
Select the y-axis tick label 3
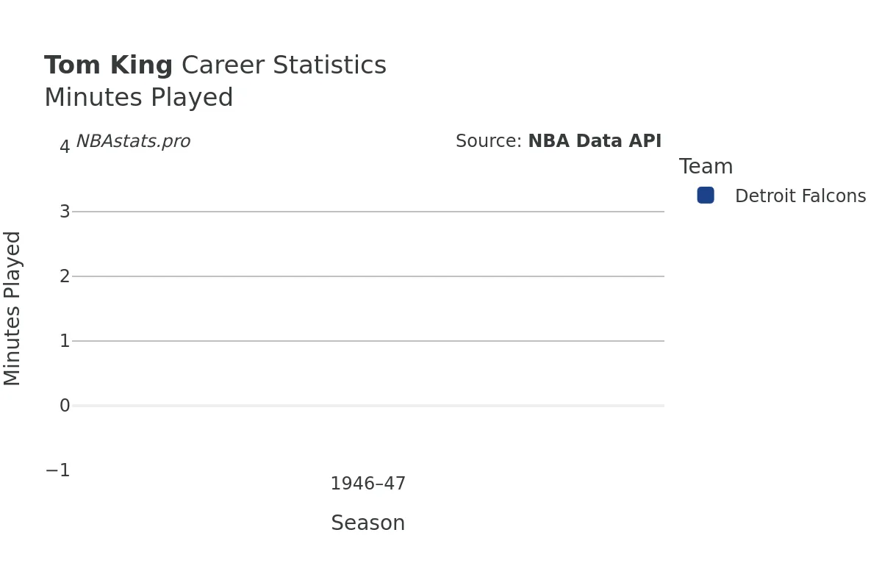pyautogui.click(x=65, y=212)
